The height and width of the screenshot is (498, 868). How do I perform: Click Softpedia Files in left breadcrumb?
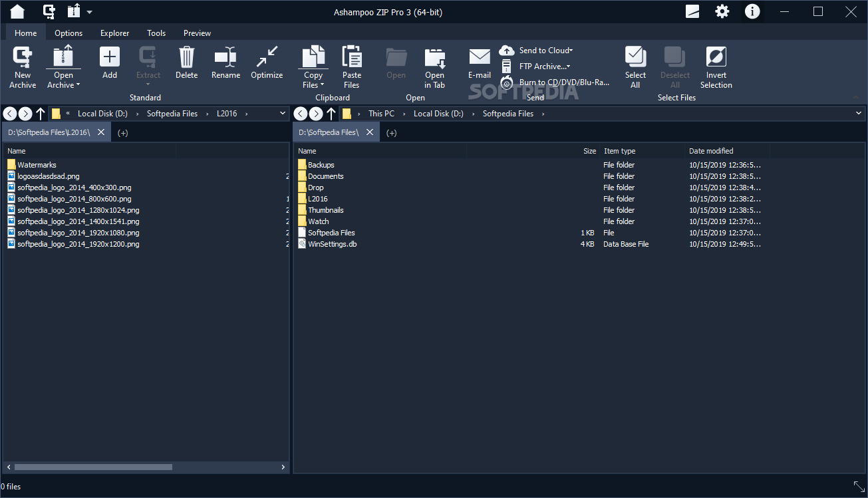click(x=172, y=114)
